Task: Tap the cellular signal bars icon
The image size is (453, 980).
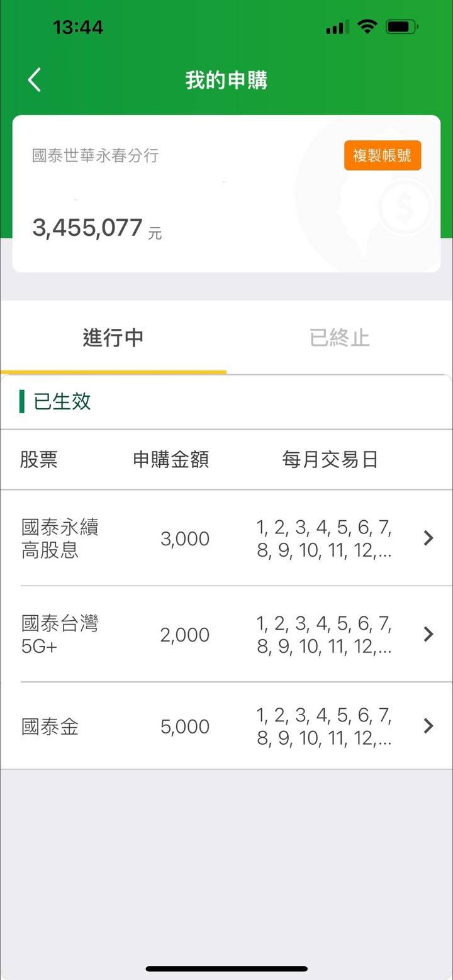Action: (x=337, y=28)
